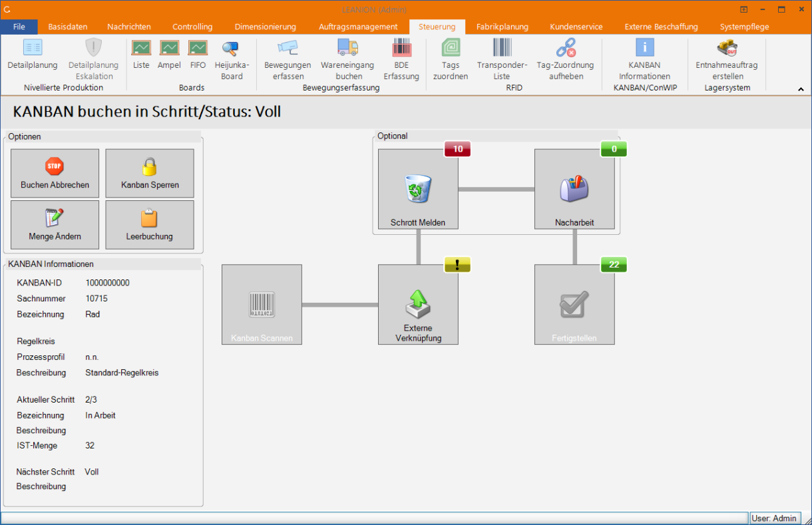Click the Nacharbeit process tile
The image size is (812, 525).
click(574, 189)
